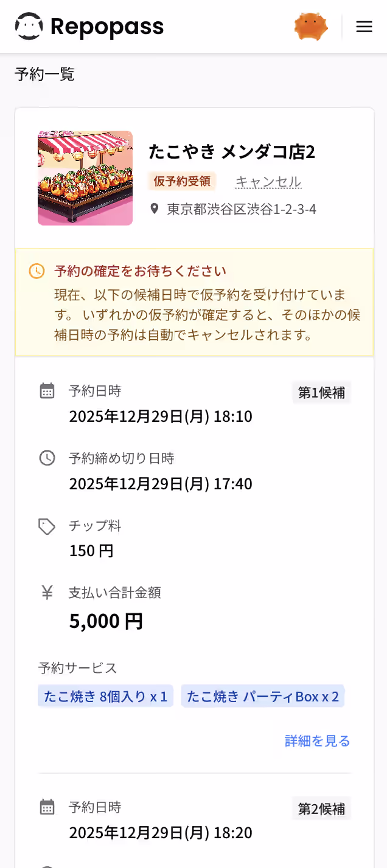Click the location pin icon

pos(155,209)
